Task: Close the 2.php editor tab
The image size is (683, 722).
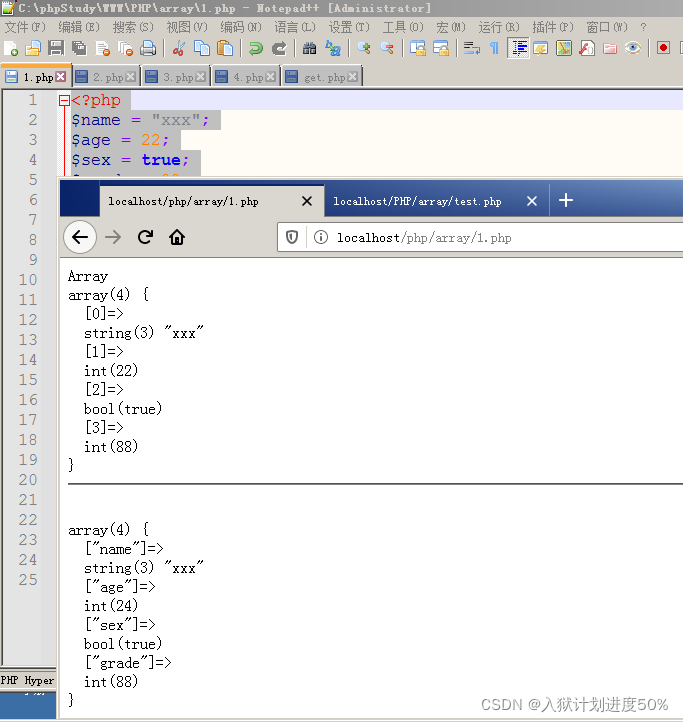Action: 131,77
